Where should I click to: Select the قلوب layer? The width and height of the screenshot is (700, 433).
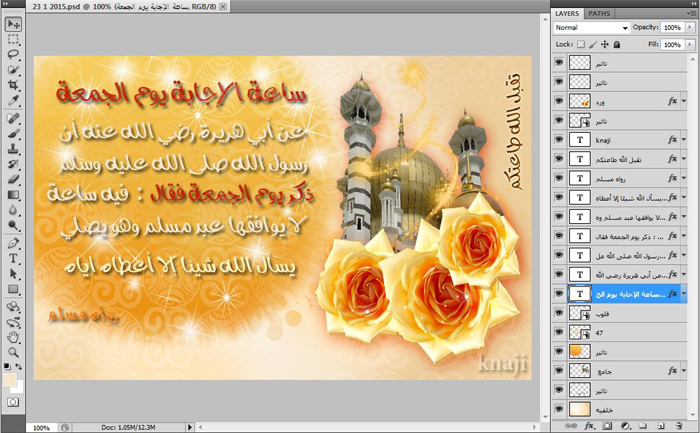pyautogui.click(x=620, y=314)
